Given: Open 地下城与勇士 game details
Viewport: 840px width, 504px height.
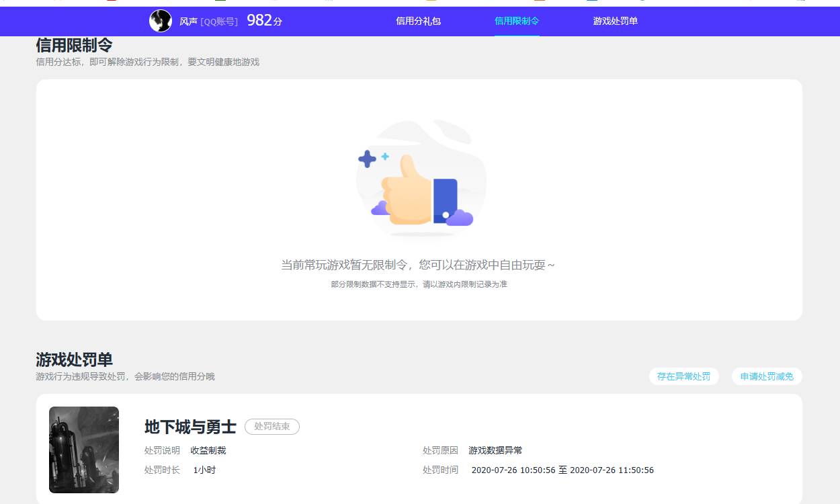Looking at the screenshot, I should tap(190, 427).
